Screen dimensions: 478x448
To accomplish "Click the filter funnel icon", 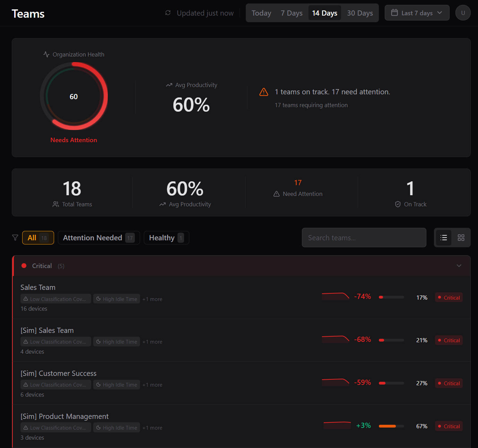I will coord(15,238).
